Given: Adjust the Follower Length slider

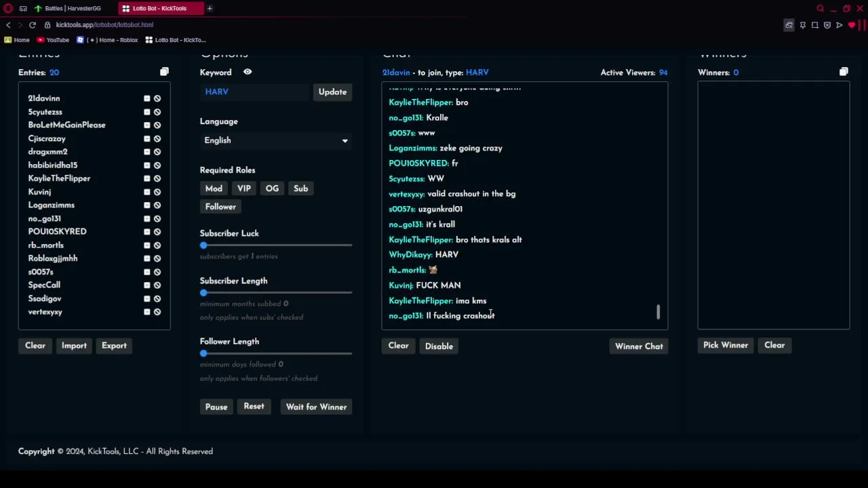Looking at the screenshot, I should point(203,353).
